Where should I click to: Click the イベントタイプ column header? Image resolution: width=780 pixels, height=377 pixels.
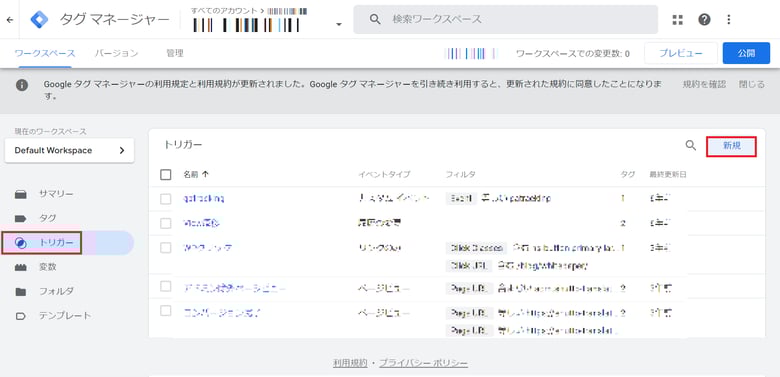point(385,175)
